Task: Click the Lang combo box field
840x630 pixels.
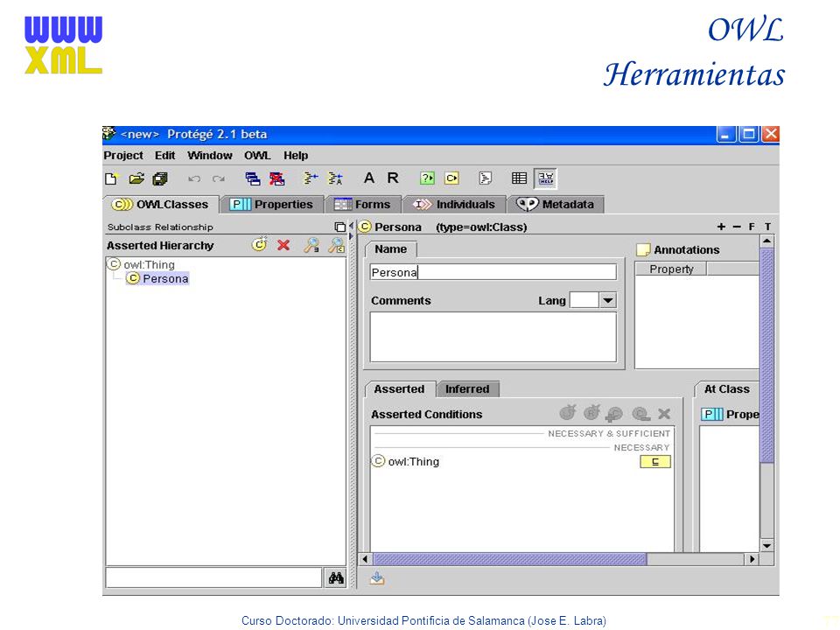Action: (x=584, y=300)
